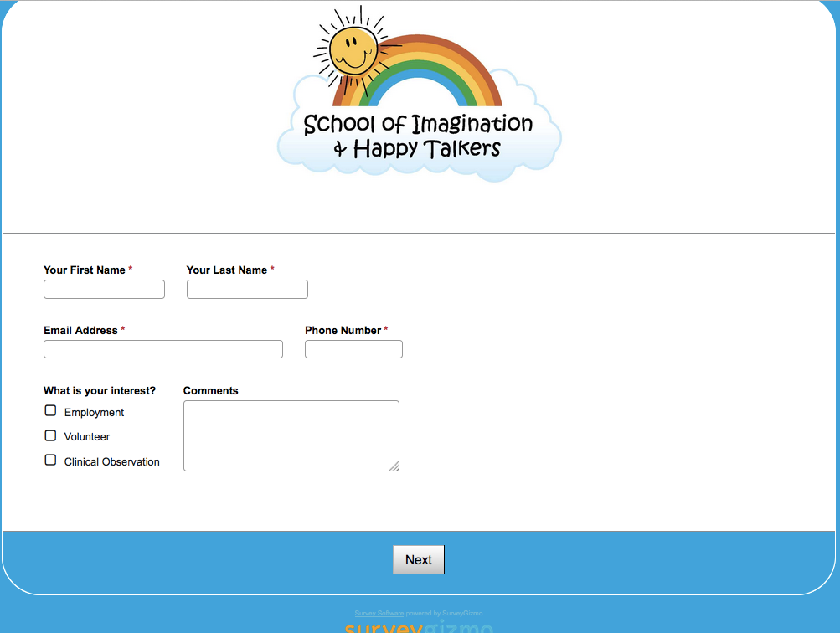The height and width of the screenshot is (633, 840).
Task: Click the School of Imagination logo text
Action: [418, 136]
